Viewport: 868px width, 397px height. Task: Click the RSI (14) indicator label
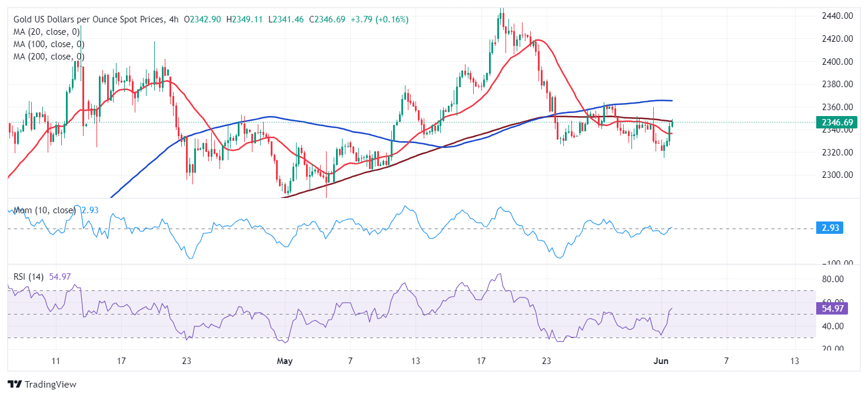pos(28,276)
